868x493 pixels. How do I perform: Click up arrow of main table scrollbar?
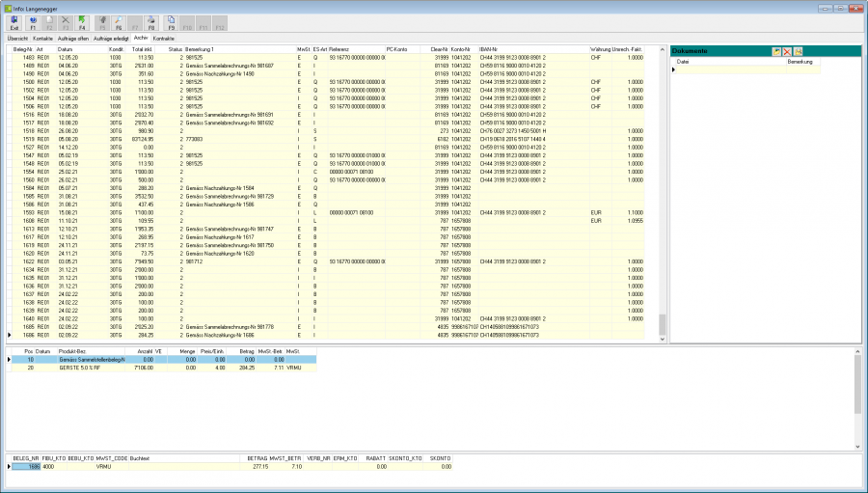(662, 50)
